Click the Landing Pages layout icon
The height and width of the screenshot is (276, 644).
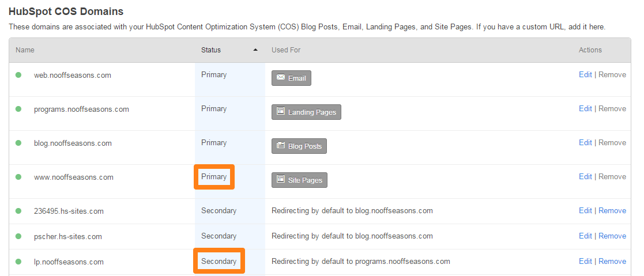[281, 112]
